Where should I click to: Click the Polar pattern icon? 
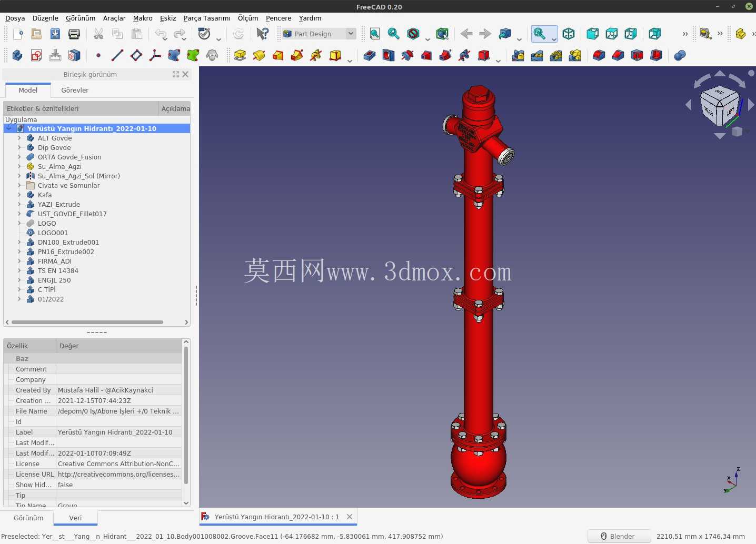(556, 55)
